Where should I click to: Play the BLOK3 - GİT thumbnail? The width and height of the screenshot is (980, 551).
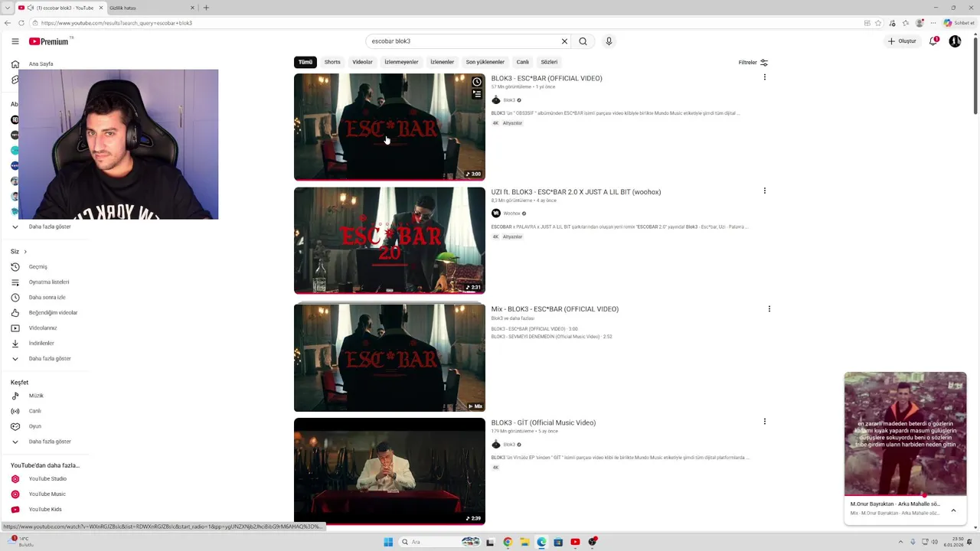point(390,471)
